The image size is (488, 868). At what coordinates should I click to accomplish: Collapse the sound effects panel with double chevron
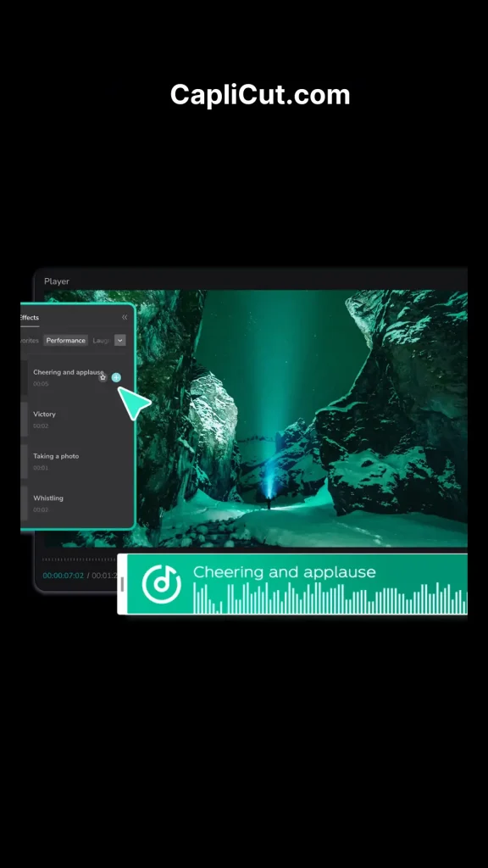tap(125, 317)
